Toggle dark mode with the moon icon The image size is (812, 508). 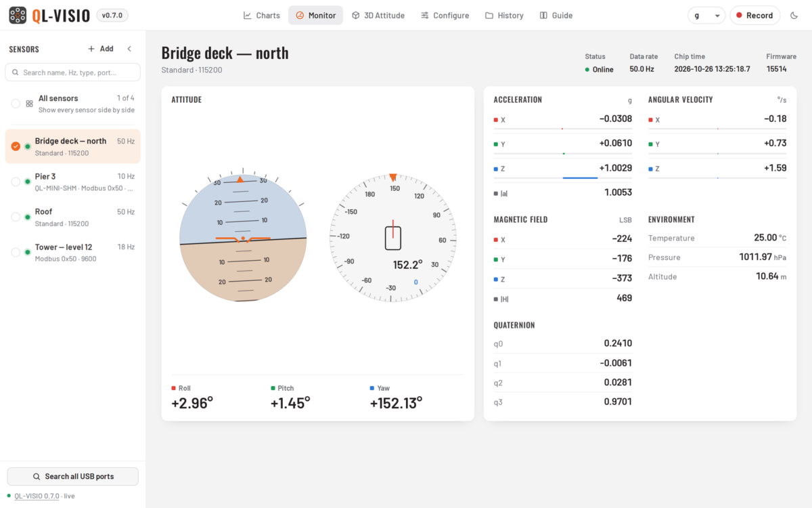tap(794, 16)
